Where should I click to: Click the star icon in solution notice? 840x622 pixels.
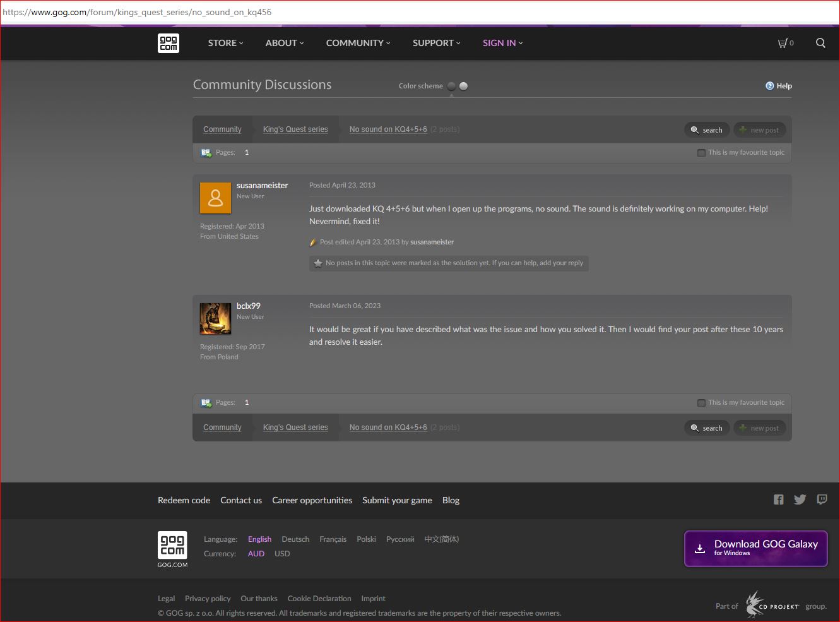(318, 263)
